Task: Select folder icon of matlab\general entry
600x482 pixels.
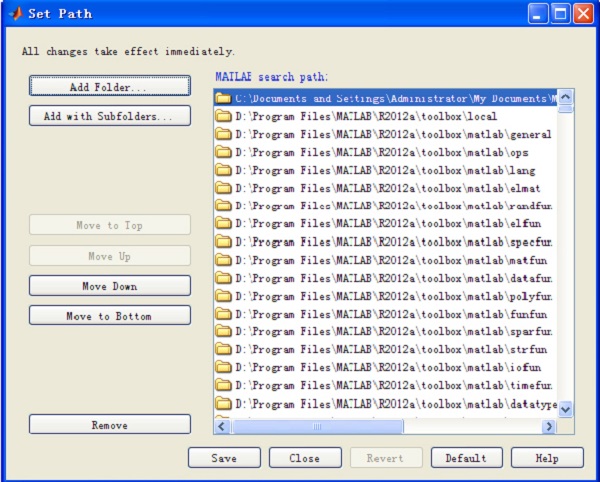Action: 223,134
